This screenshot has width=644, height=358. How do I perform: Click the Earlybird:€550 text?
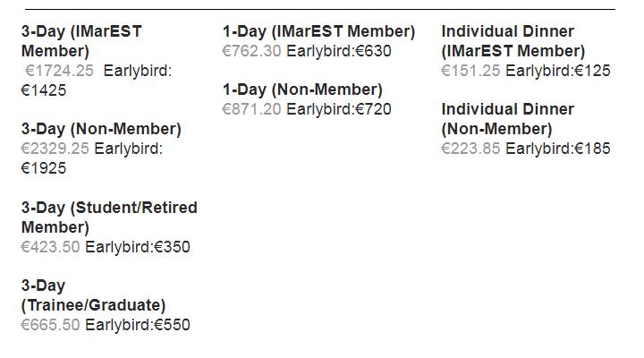[x=138, y=325]
